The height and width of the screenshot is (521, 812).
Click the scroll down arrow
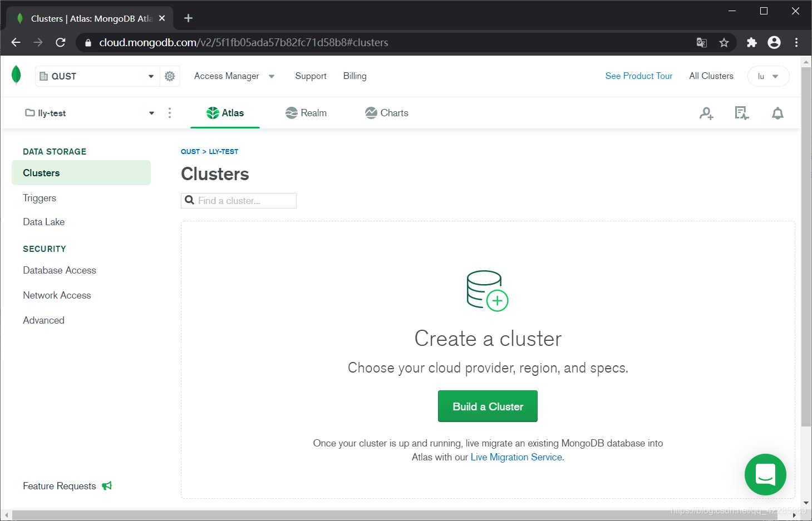[x=806, y=503]
